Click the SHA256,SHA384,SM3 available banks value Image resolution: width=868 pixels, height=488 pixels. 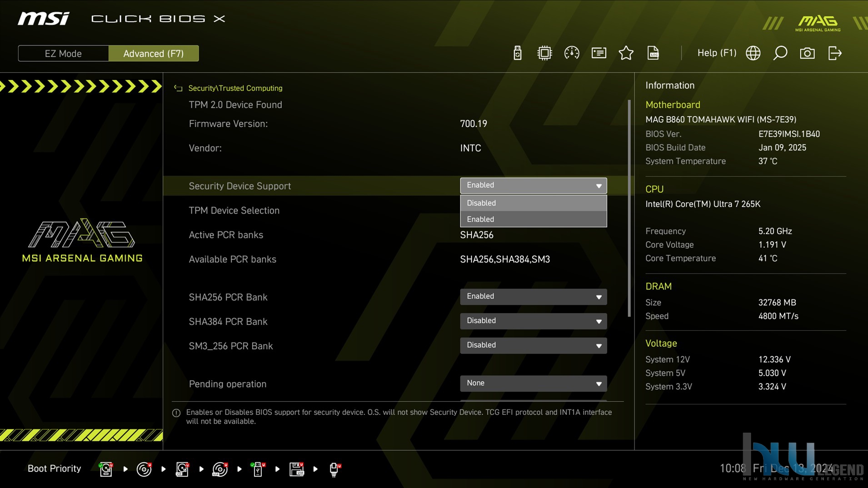pos(505,259)
